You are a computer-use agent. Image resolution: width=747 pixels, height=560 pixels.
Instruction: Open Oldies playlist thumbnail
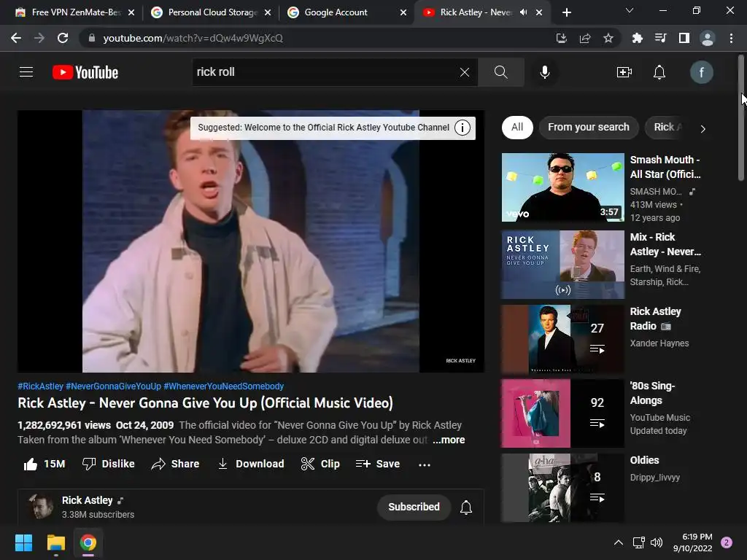(x=562, y=488)
